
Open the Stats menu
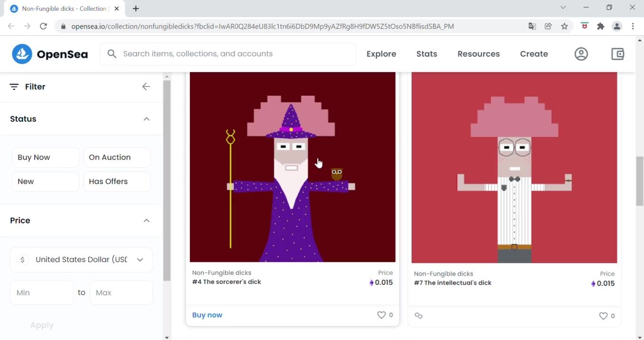point(426,54)
